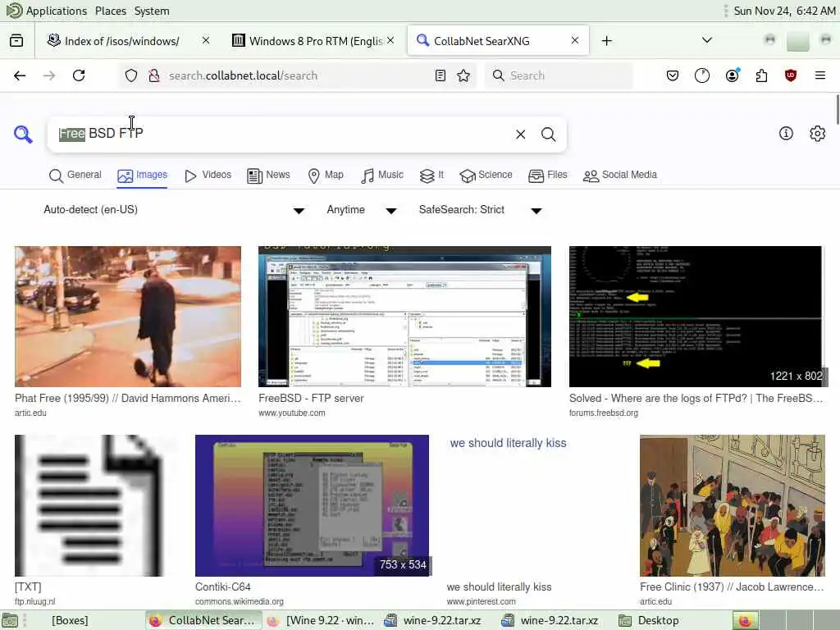
Task: Open the Free Clinic (1937) painting thumbnail
Action: [x=733, y=505]
